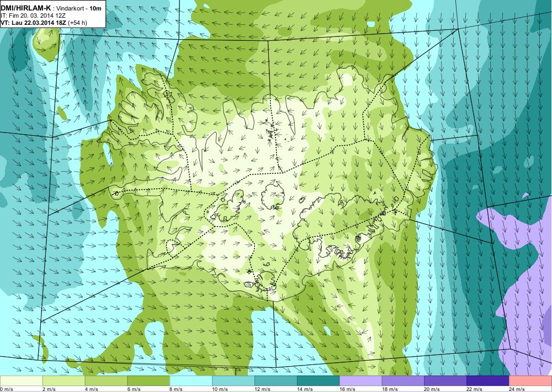The width and height of the screenshot is (552, 392).
Task: Click the dark indigo 22–24 m/s legend swatch
Action: [488, 381]
